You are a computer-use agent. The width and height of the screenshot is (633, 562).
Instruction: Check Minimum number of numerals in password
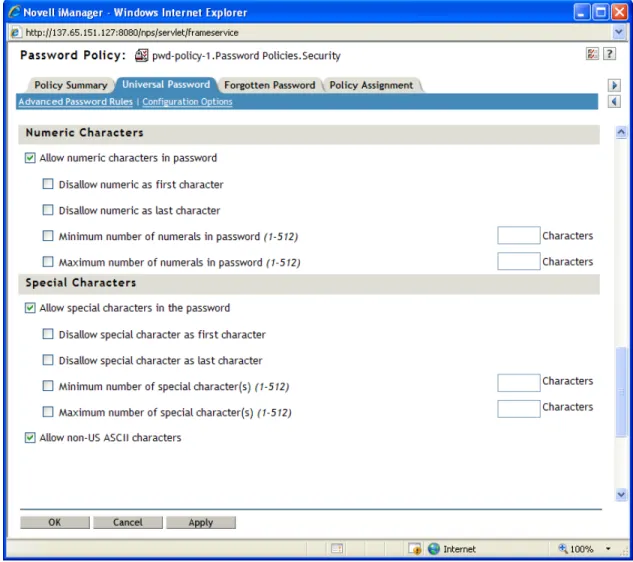click(48, 236)
